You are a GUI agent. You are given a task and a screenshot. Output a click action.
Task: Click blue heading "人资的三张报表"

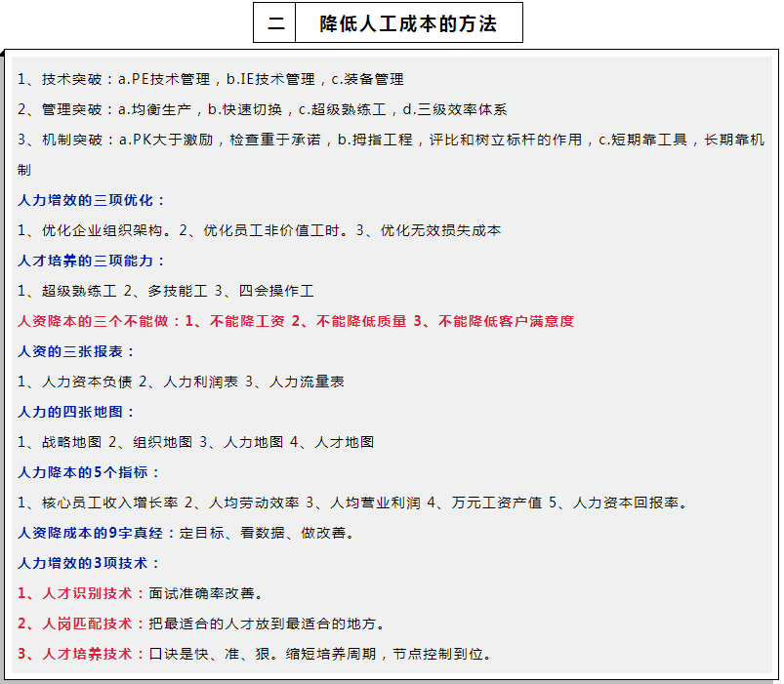(x=76, y=351)
